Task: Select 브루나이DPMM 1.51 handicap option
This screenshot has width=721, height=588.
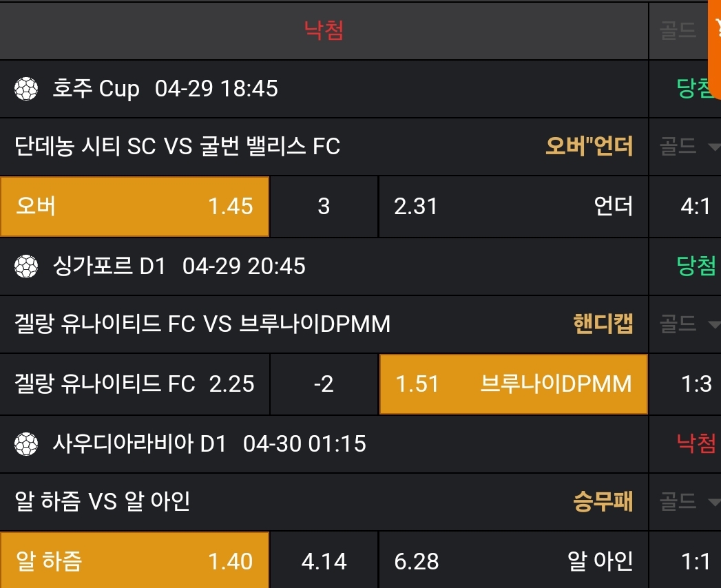Action: [513, 384]
